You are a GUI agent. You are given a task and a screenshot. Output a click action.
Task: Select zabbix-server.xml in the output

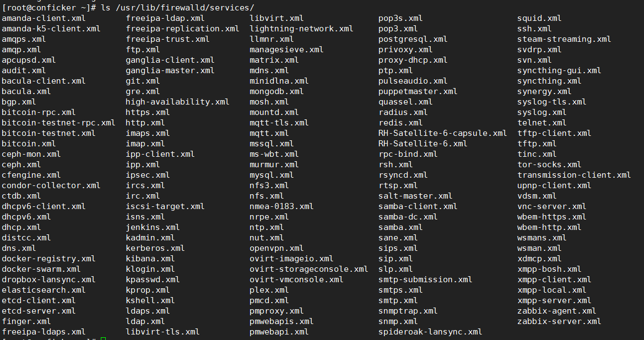(559, 321)
